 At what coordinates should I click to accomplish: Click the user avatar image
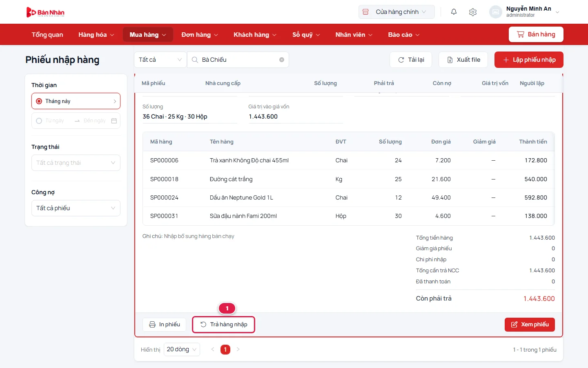click(x=495, y=12)
